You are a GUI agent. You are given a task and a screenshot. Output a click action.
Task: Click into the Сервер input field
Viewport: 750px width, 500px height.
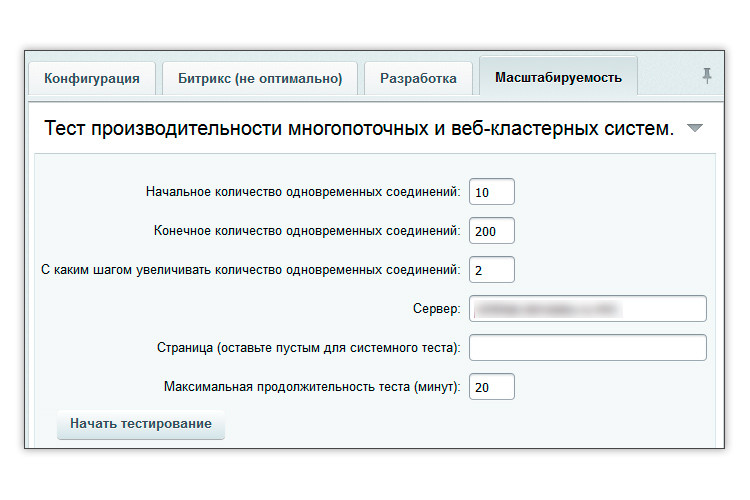(587, 309)
